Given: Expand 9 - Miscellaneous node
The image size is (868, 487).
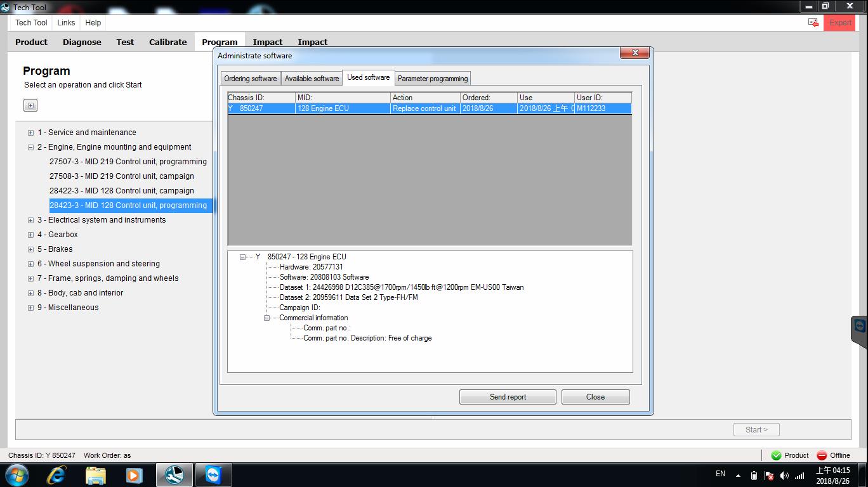Looking at the screenshot, I should [x=30, y=308].
